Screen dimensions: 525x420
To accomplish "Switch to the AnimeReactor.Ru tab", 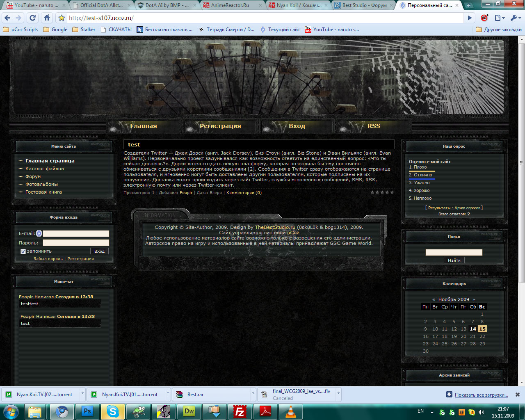I will coord(232,5).
